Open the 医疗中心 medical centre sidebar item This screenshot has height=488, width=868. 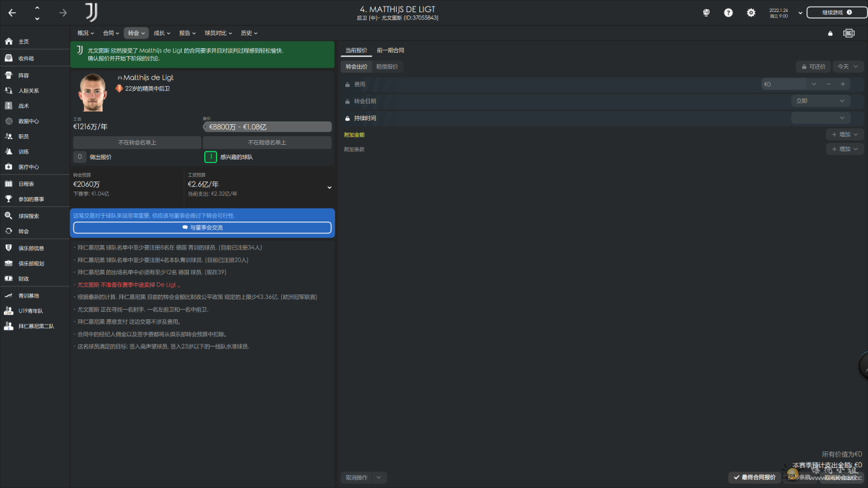pyautogui.click(x=35, y=167)
